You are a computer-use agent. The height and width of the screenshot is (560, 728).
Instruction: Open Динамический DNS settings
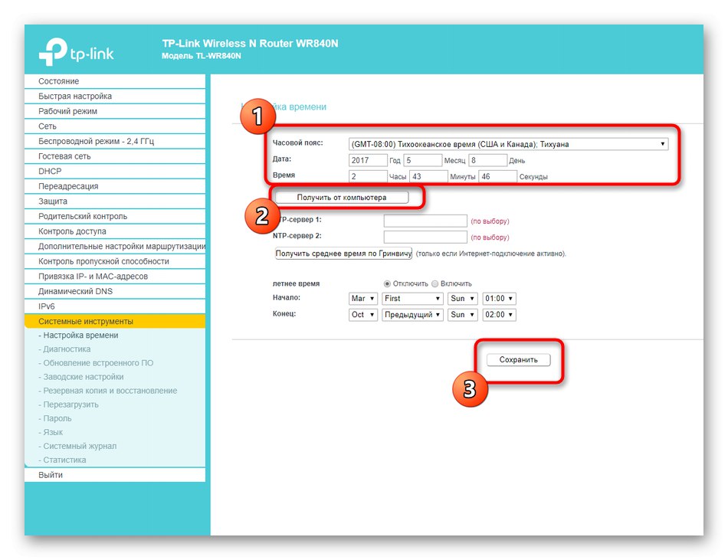tap(115, 291)
